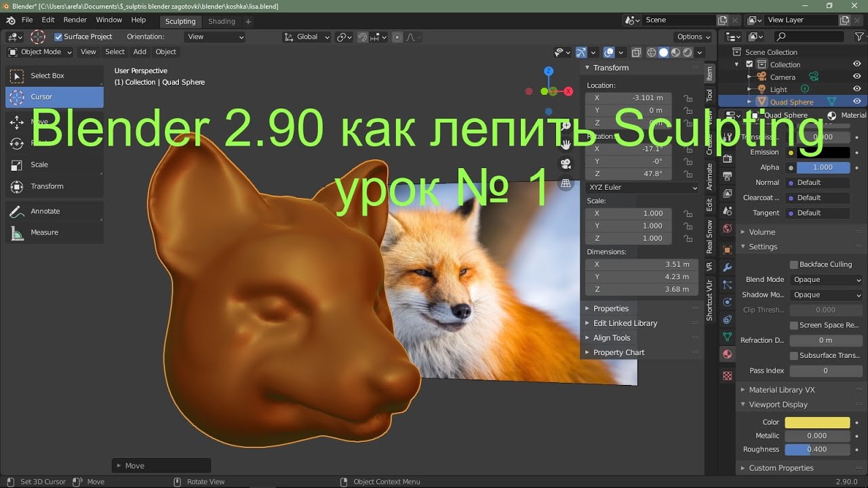Image resolution: width=868 pixels, height=488 pixels.
Task: Select rendered viewport shading mode
Action: coord(688,52)
